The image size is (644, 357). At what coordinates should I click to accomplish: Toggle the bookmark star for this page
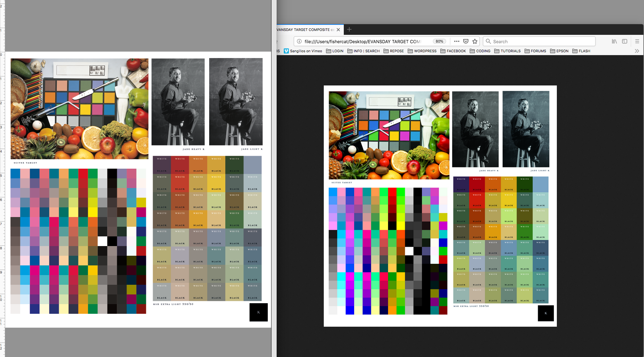point(475,41)
